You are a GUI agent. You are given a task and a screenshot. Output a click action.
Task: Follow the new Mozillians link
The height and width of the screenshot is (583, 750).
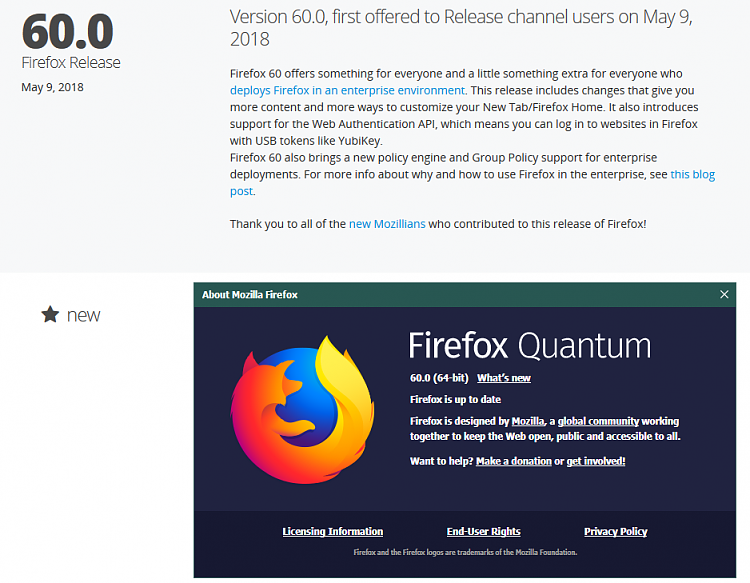tap(387, 224)
